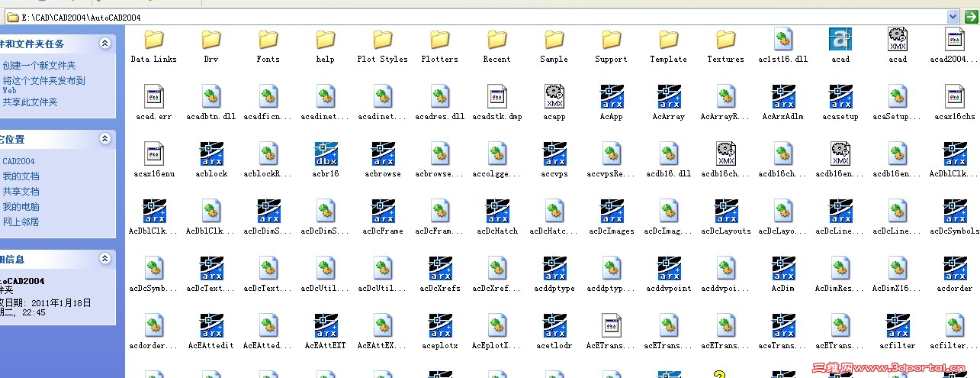Open '共享文档' from other places
Screen dimensions: 980x378
click(21, 192)
